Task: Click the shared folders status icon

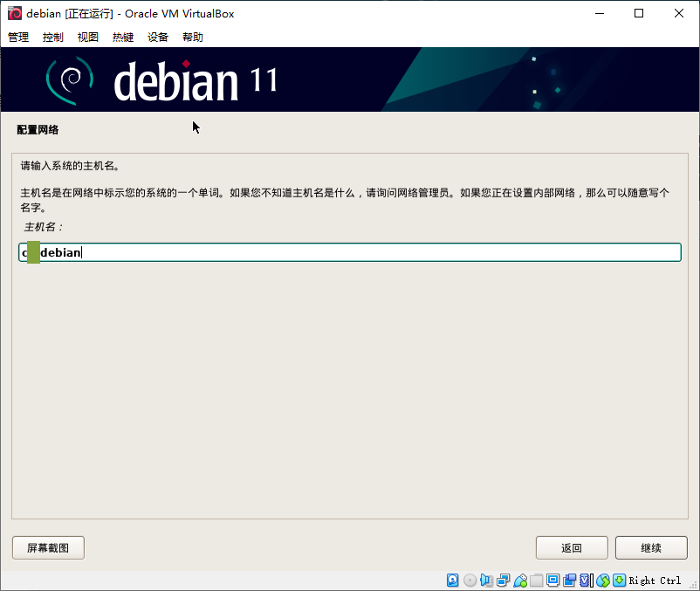Action: 537,581
